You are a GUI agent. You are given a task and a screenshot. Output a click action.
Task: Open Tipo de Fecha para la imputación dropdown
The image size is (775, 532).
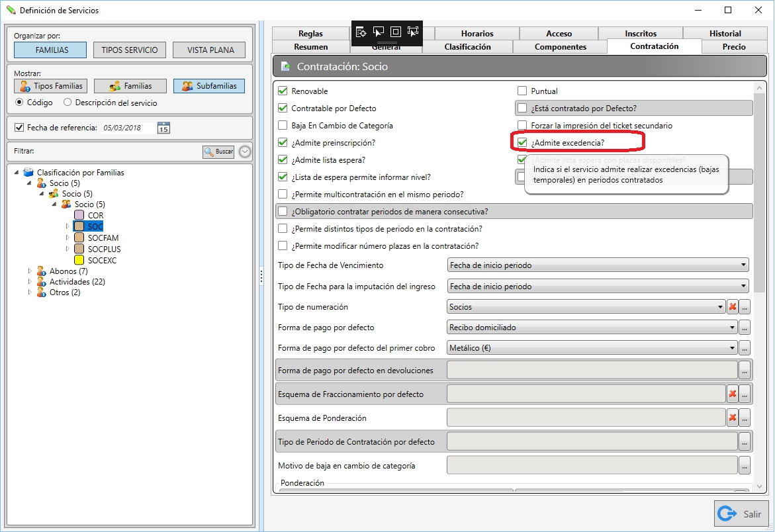coord(598,286)
